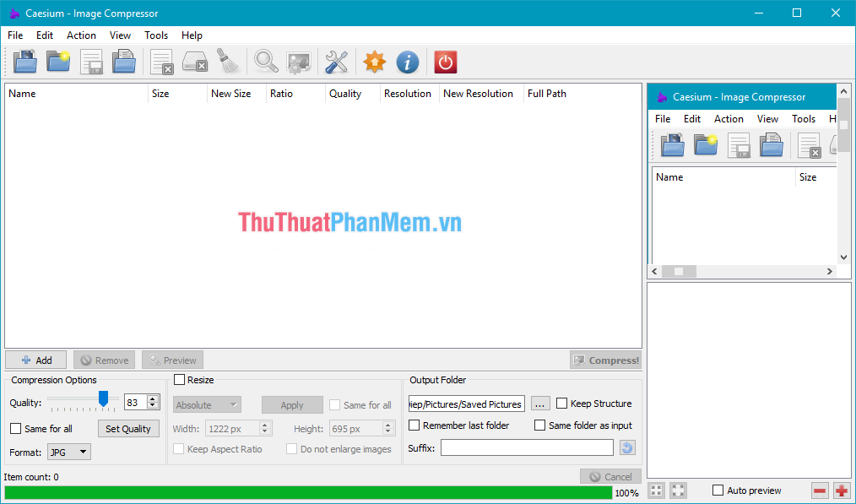Screen dimensions: 856x504
Task: Clear the list using the broom icon
Action: pos(229,61)
